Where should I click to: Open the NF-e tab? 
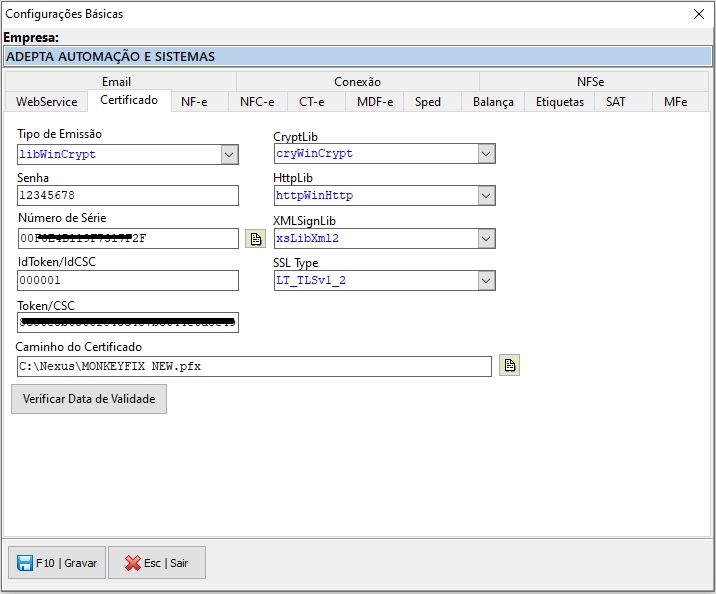[194, 102]
